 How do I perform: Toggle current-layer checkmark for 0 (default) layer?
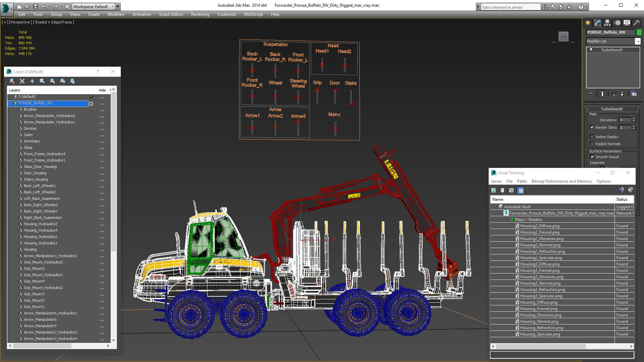pos(91,97)
